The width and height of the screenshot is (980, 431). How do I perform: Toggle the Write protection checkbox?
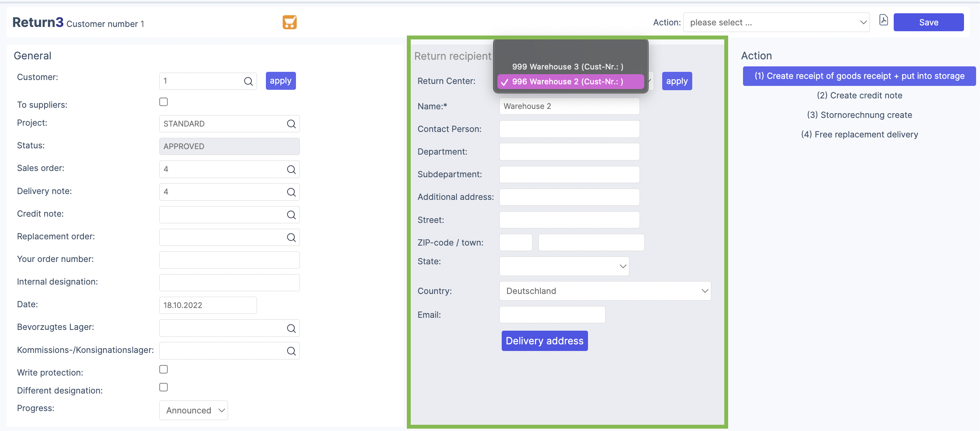(164, 369)
